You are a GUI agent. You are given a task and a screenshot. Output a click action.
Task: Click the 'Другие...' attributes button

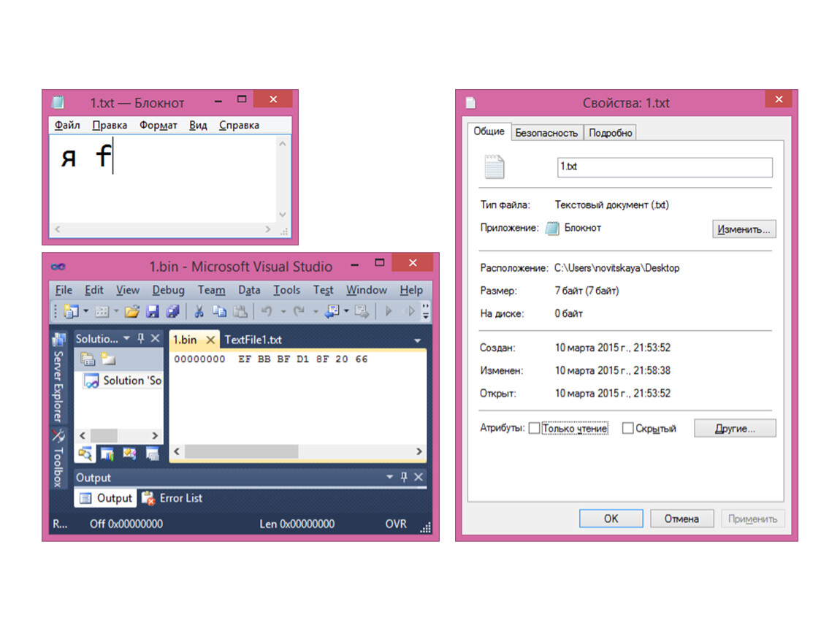click(734, 429)
